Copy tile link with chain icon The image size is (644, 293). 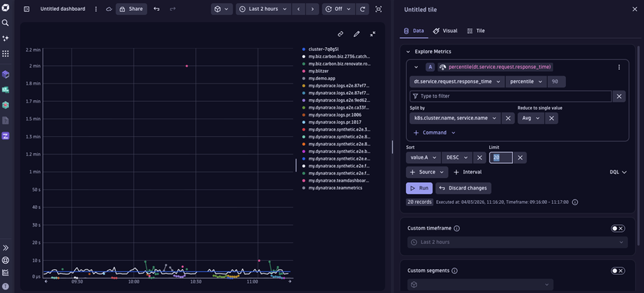[340, 34]
